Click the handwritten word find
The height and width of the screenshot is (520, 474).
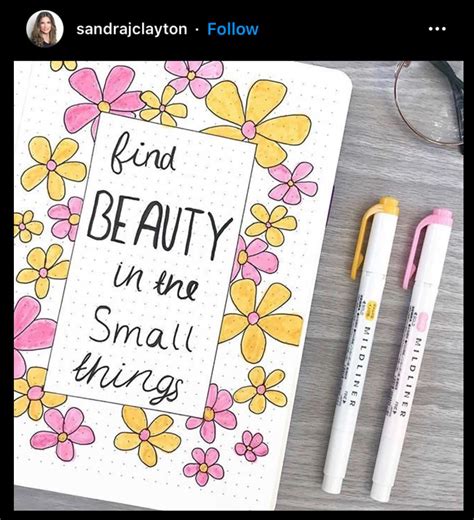tap(143, 153)
